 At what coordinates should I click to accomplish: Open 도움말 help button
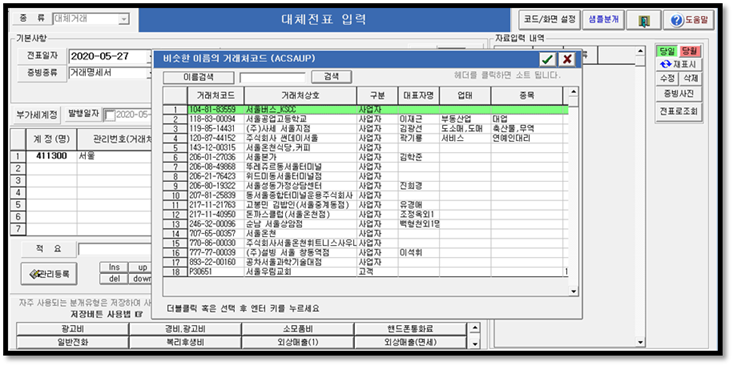click(x=689, y=20)
